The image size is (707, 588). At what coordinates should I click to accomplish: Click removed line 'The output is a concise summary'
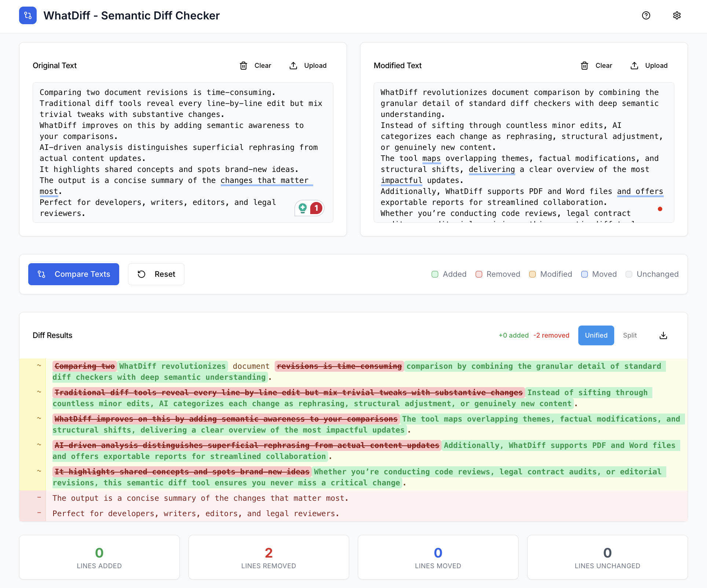(200, 498)
